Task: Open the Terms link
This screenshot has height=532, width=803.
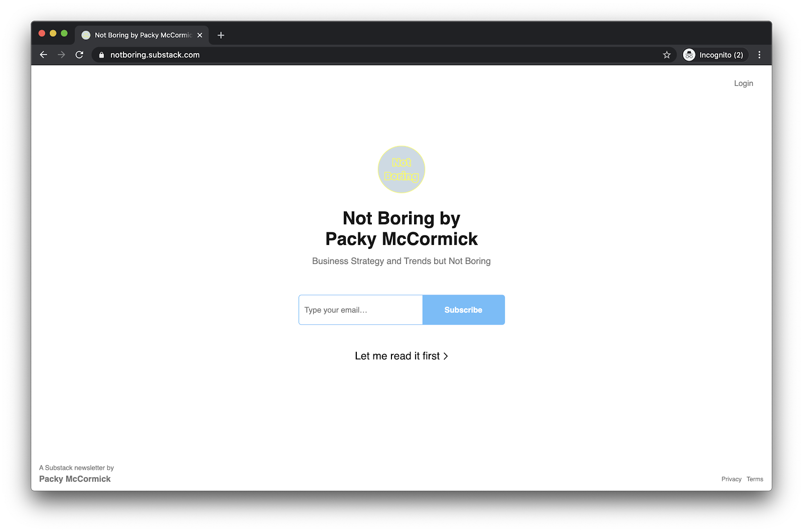Action: tap(754, 479)
